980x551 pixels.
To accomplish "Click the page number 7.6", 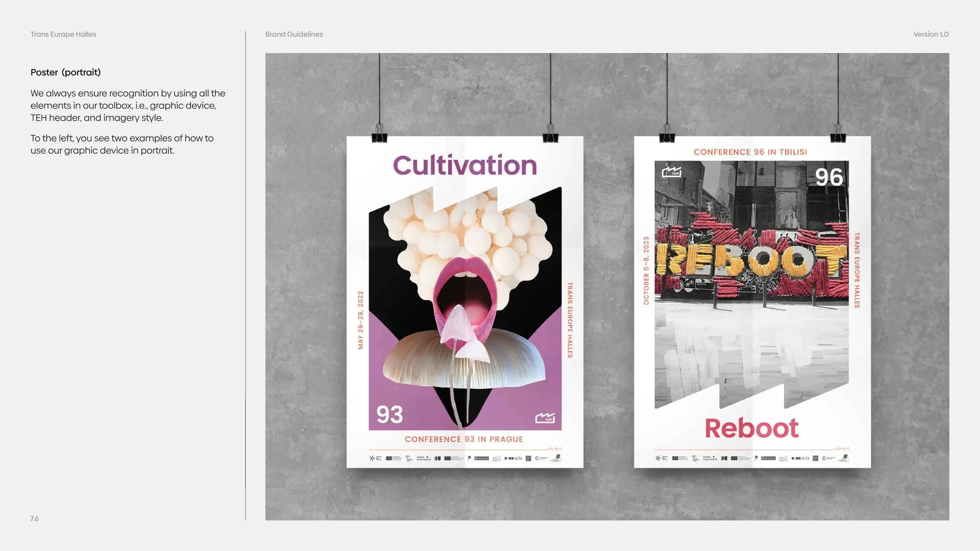I will pos(34,518).
